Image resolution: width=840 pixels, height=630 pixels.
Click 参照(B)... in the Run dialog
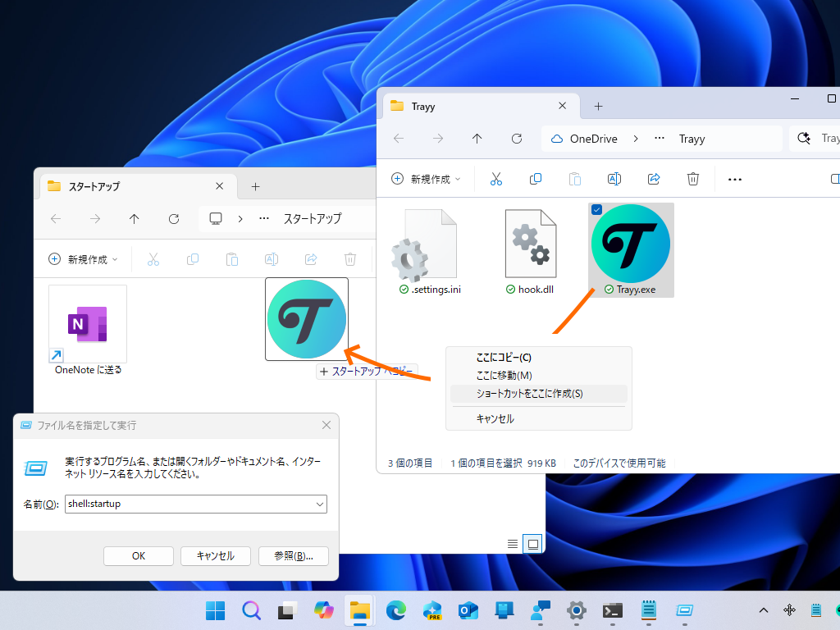coord(293,555)
